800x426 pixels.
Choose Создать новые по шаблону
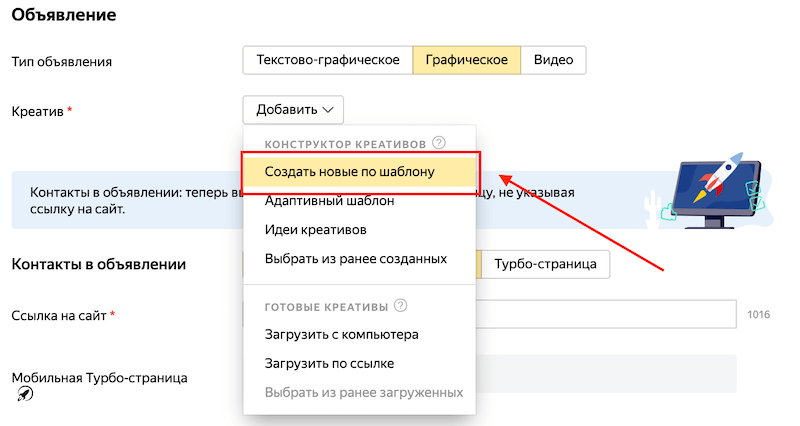coord(350,171)
